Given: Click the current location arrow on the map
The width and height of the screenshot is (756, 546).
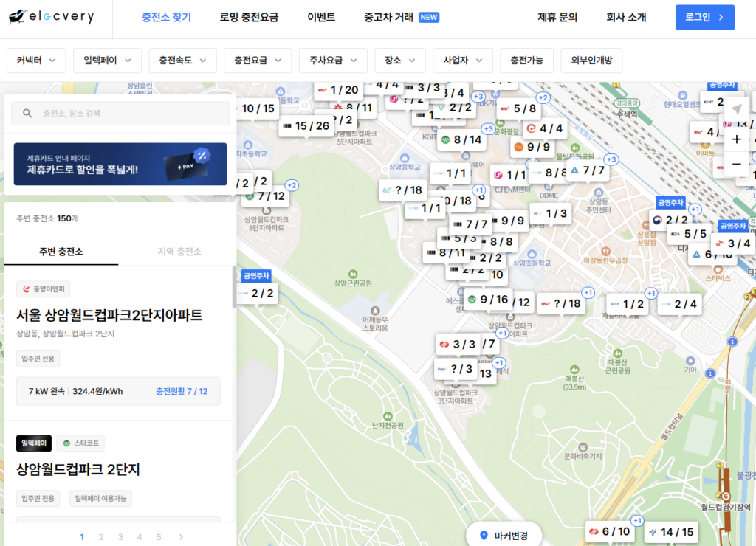Looking at the screenshot, I should [735, 108].
